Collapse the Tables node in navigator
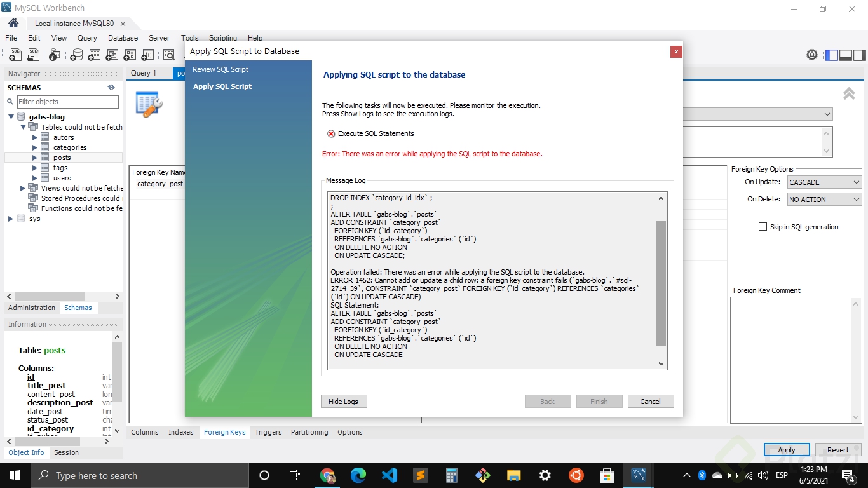The image size is (868, 488). click(x=23, y=127)
